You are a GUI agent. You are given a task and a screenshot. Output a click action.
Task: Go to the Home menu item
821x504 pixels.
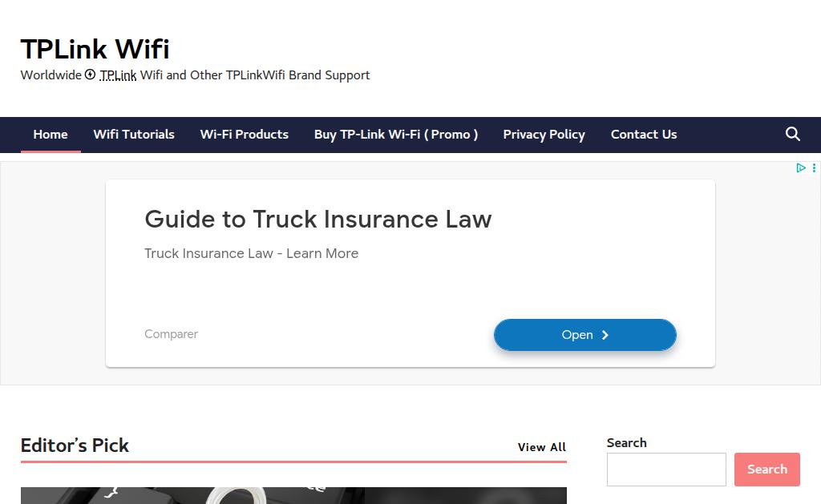(51, 135)
